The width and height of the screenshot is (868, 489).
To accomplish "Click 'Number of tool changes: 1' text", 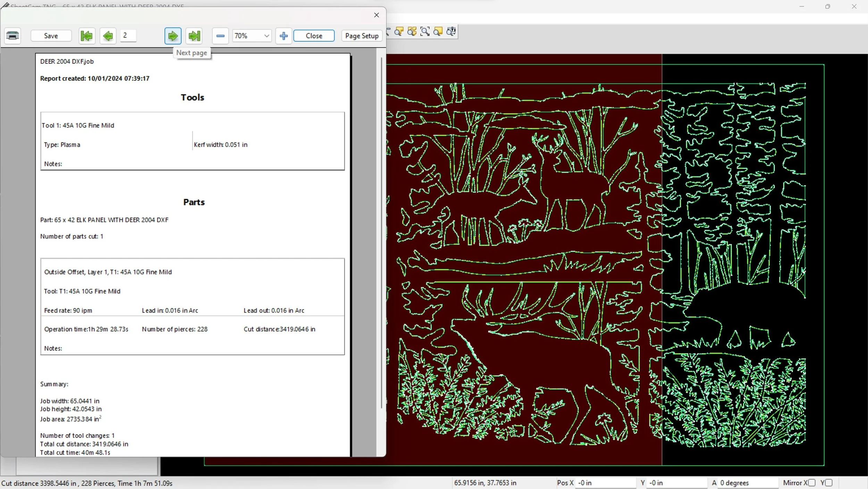I will (x=77, y=435).
